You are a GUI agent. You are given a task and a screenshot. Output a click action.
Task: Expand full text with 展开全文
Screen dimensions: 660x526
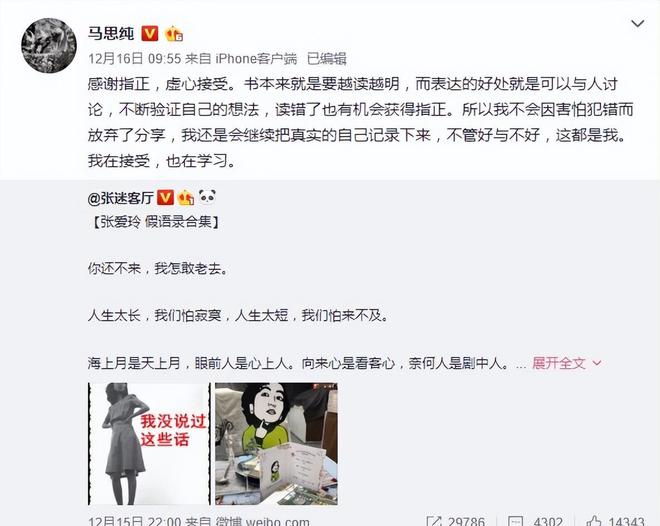(559, 363)
